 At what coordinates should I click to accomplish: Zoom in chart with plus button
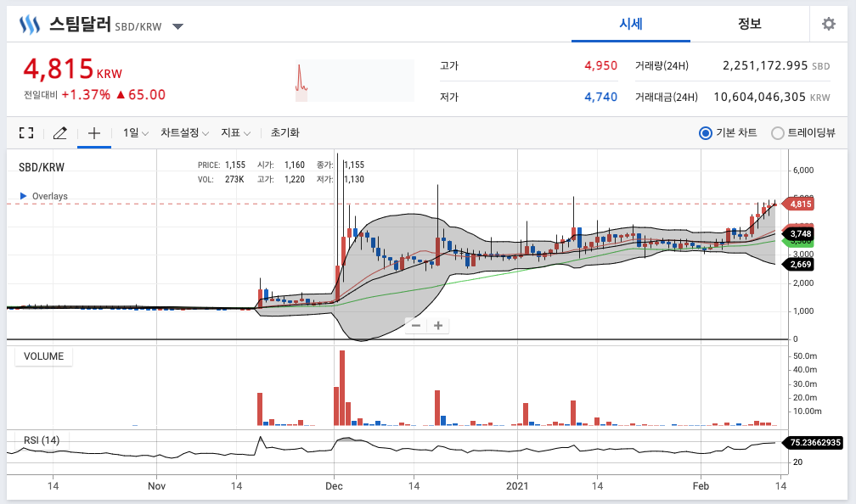click(x=438, y=326)
